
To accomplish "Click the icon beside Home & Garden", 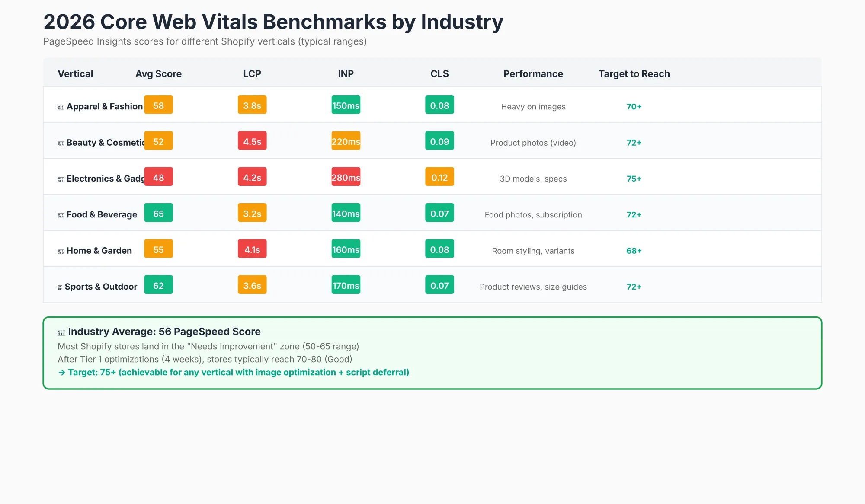I will click(x=61, y=251).
